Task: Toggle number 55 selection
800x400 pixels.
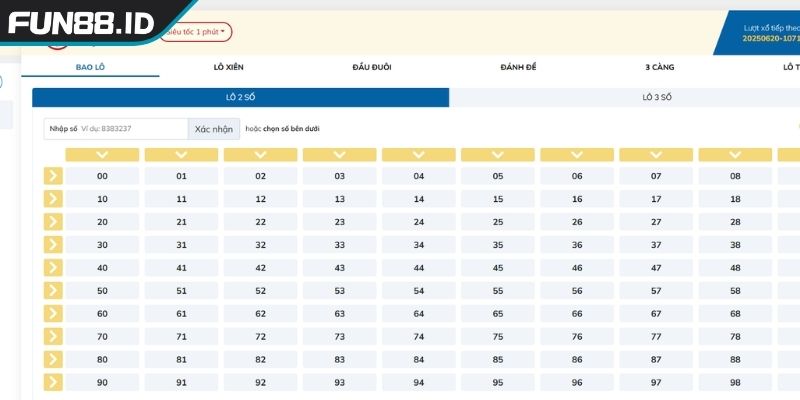Action: [x=498, y=291]
